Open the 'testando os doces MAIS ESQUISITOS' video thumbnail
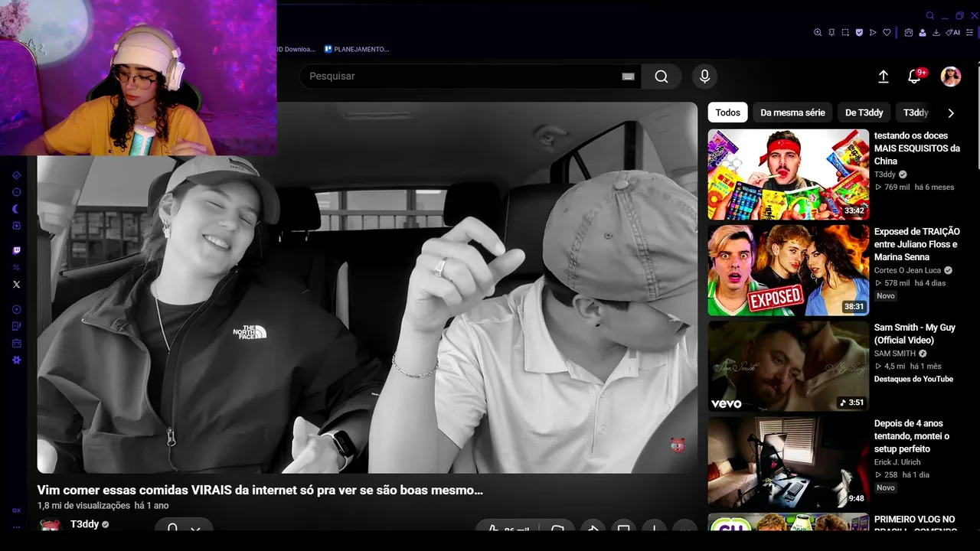Viewport: 980px width, 551px height. (x=789, y=174)
